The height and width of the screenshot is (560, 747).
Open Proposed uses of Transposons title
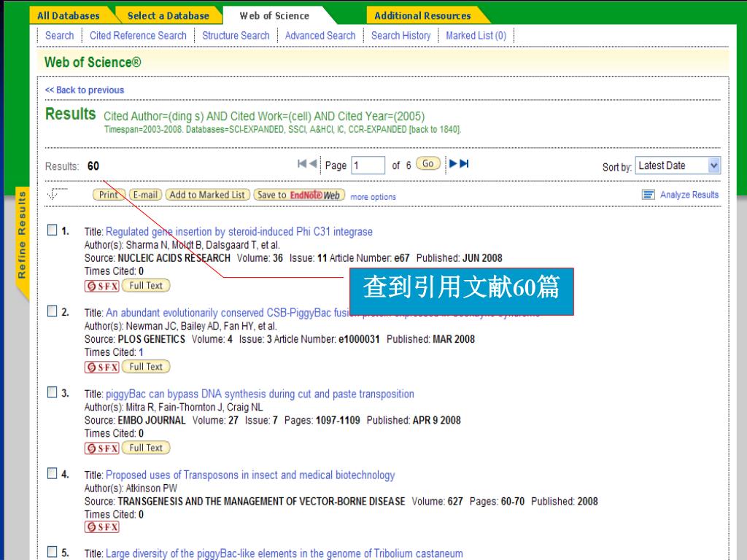(x=250, y=475)
